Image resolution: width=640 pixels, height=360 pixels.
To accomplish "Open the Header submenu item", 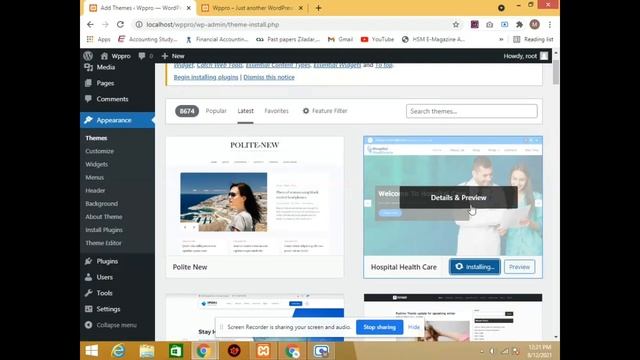I will tap(95, 190).
